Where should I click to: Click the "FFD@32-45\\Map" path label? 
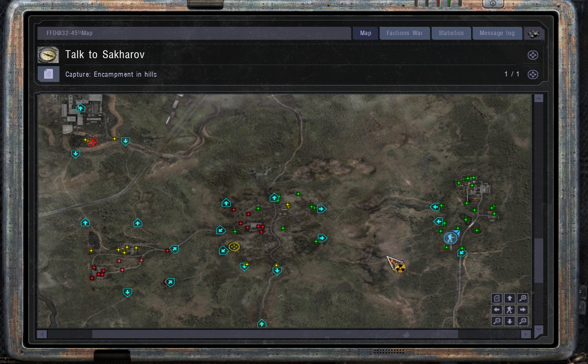coord(70,33)
